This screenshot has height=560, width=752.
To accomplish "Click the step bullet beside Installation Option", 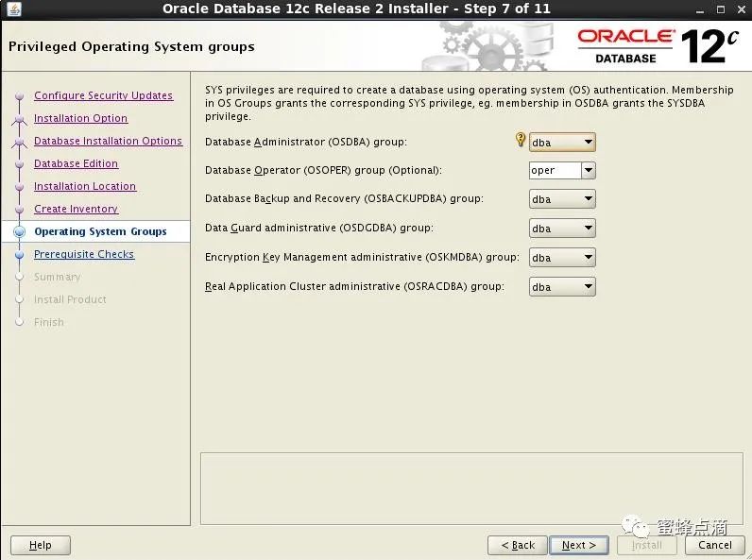I will pos(19,118).
